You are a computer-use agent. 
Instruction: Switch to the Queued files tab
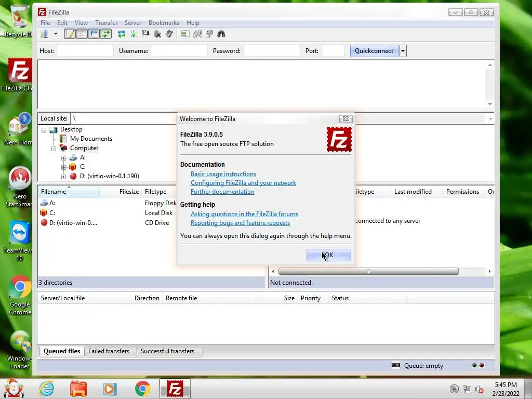pos(62,351)
